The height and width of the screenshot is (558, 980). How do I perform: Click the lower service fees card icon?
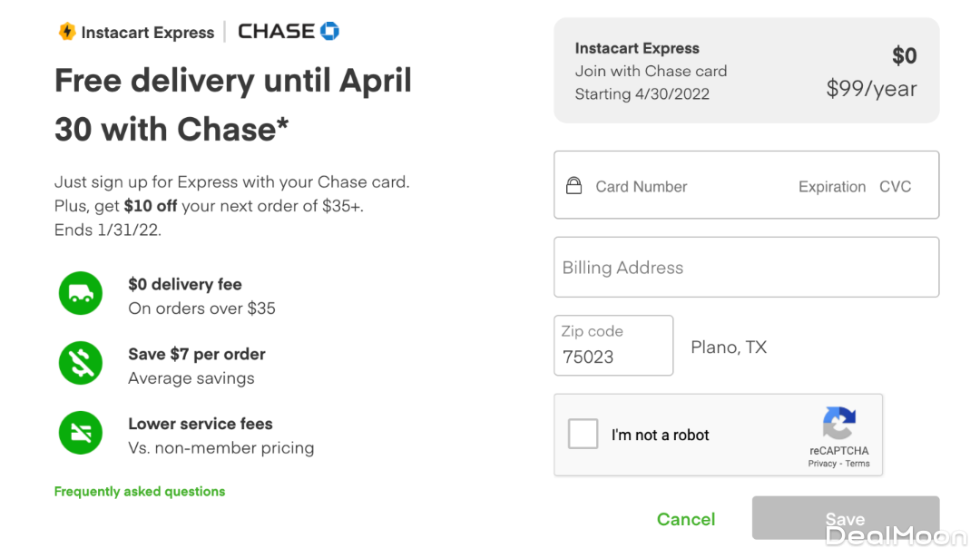(x=81, y=434)
